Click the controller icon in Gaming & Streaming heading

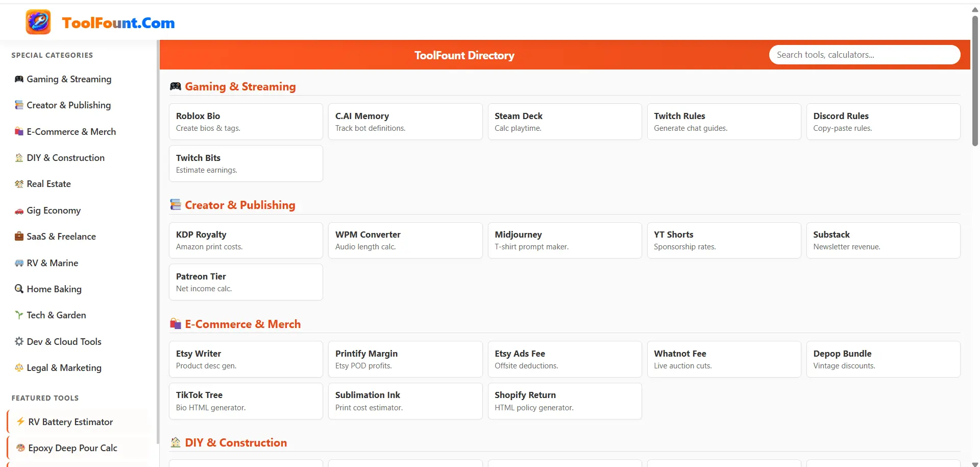(176, 86)
